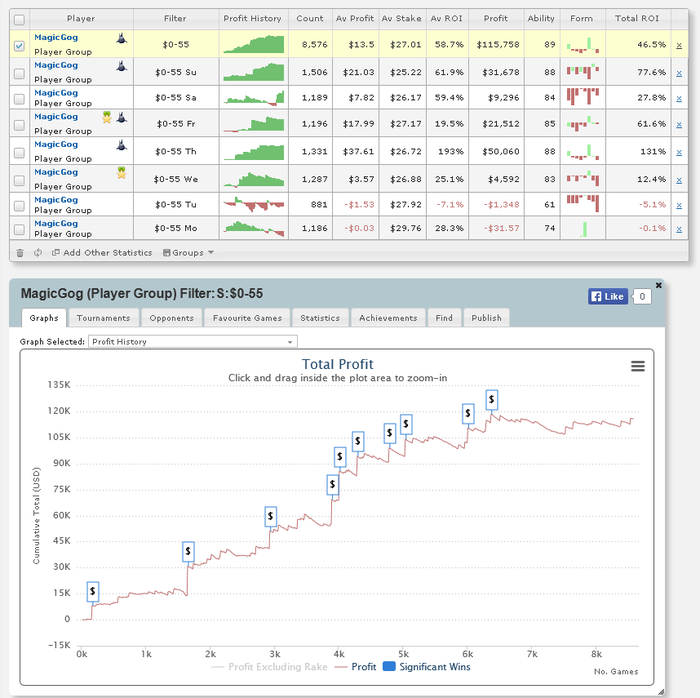Screen dimensions: 700x698
Task: Uncheck the $0-55 filter row checkbox
Action: pyautogui.click(x=19, y=45)
